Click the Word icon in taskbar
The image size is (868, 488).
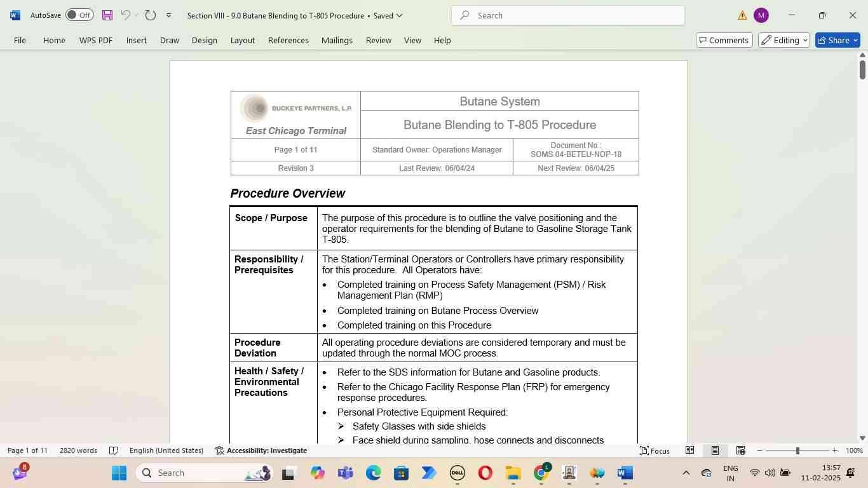(625, 473)
